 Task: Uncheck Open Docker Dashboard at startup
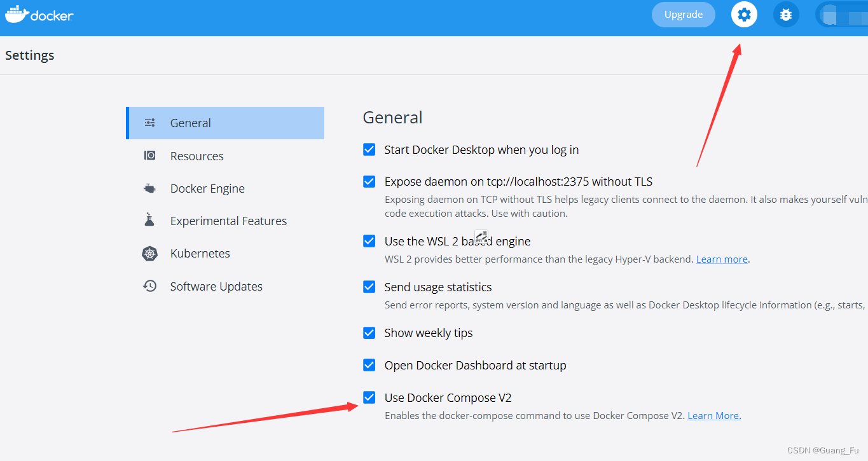click(369, 365)
